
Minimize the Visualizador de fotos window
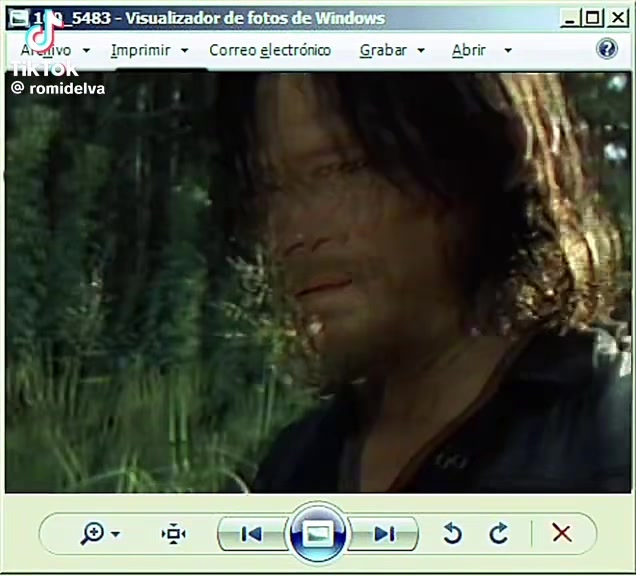pos(569,18)
